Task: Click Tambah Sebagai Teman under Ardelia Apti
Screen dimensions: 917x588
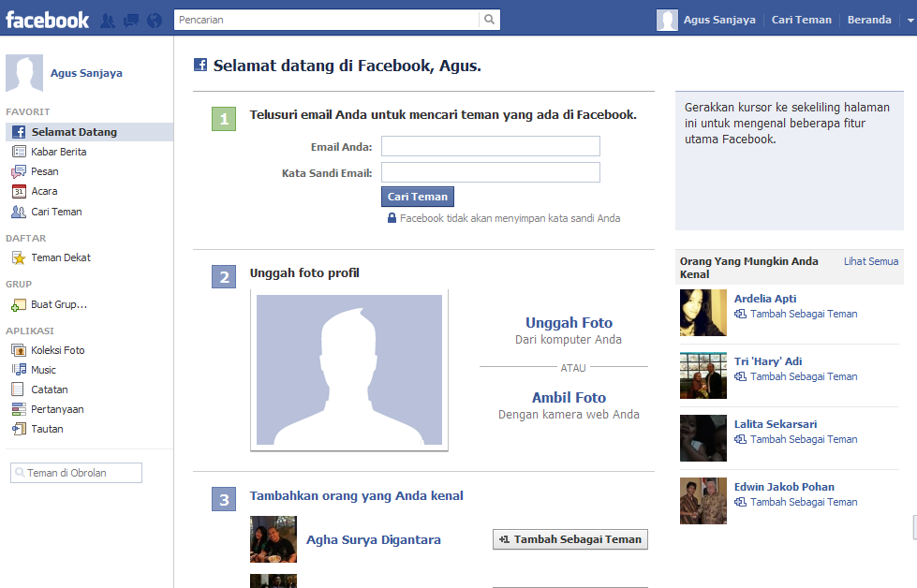Action: pyautogui.click(x=804, y=314)
